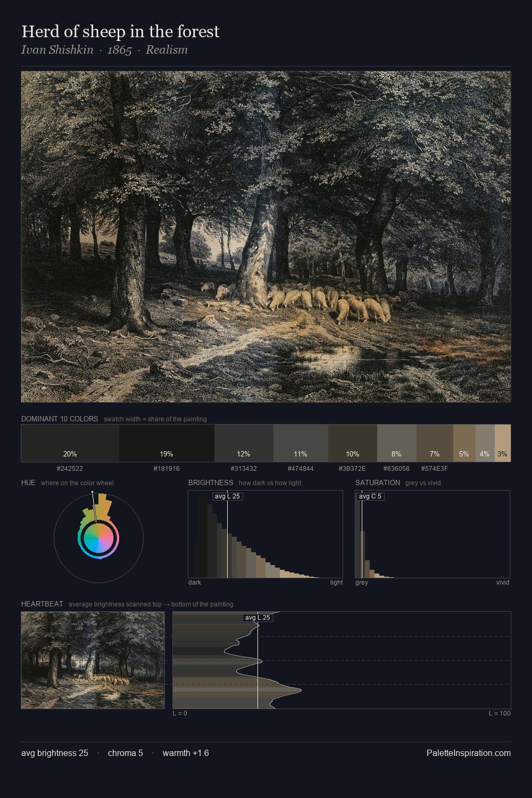
Task: Click the saturation histogram chart
Action: (433, 534)
